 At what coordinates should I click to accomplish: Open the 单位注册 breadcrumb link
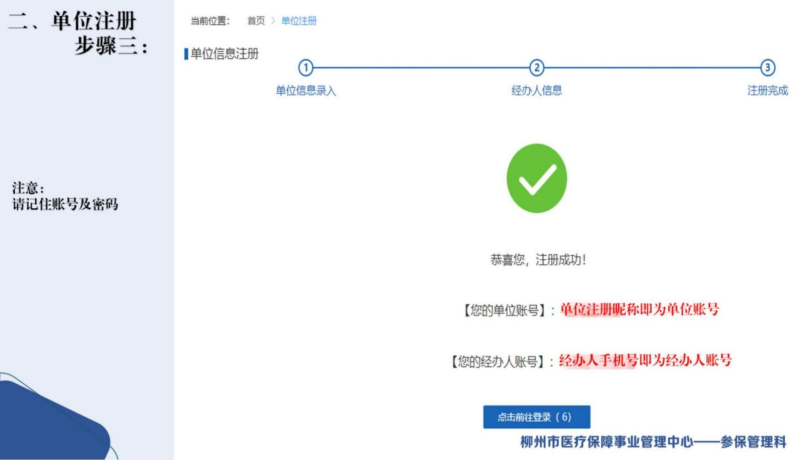click(299, 21)
